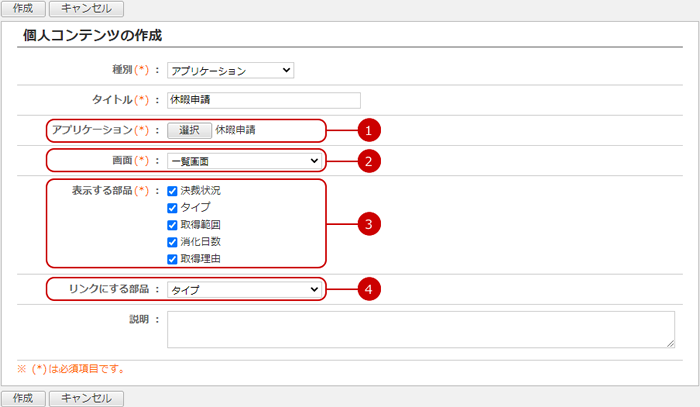Click the top キャンセル button
The width and height of the screenshot is (700, 407).
[x=86, y=8]
